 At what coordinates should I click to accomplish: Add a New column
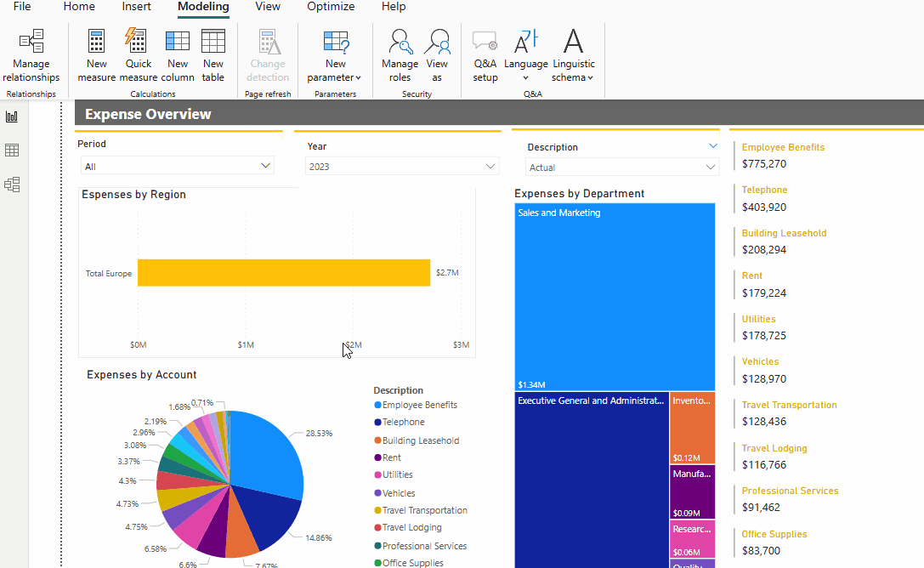[178, 55]
